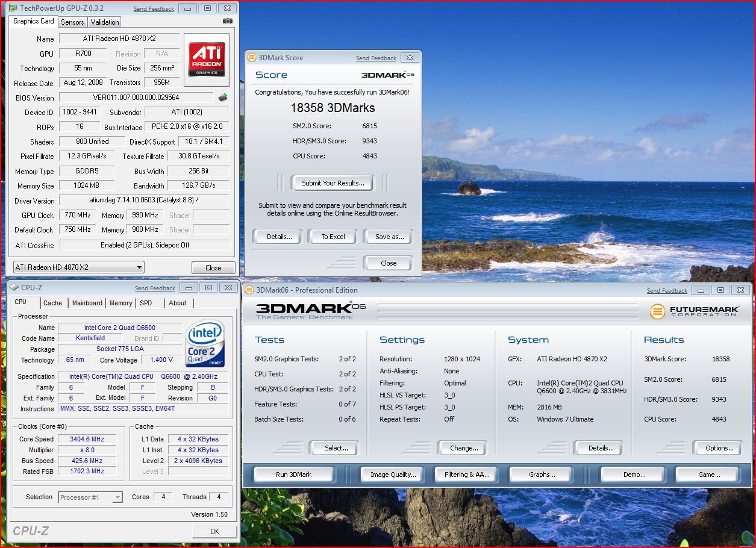Click the BIOS Version field in GPU-Z
Screen dimensions: 756x548
point(136,98)
